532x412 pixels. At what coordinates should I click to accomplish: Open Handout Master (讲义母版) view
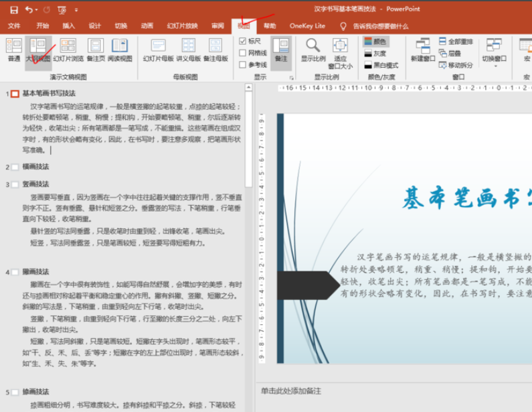[x=189, y=50]
